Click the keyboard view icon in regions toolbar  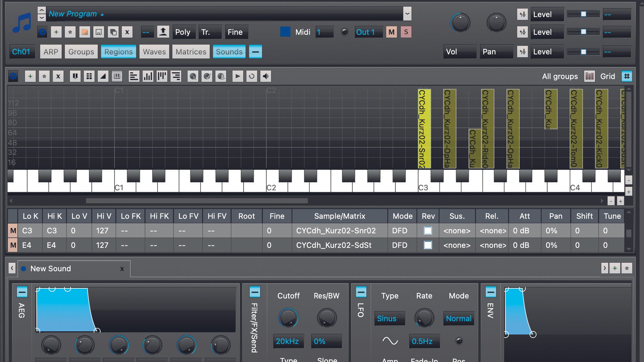coord(117,76)
